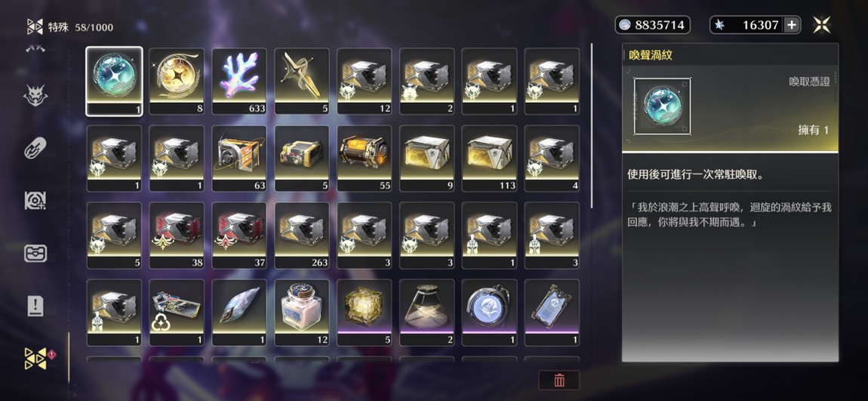Select the golden orb item with count 8
The width and height of the screenshot is (868, 401).
point(177,81)
